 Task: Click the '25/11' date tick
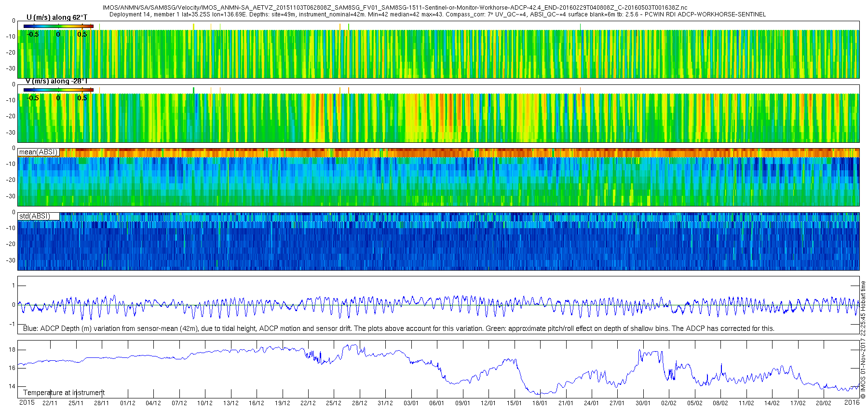(x=76, y=403)
